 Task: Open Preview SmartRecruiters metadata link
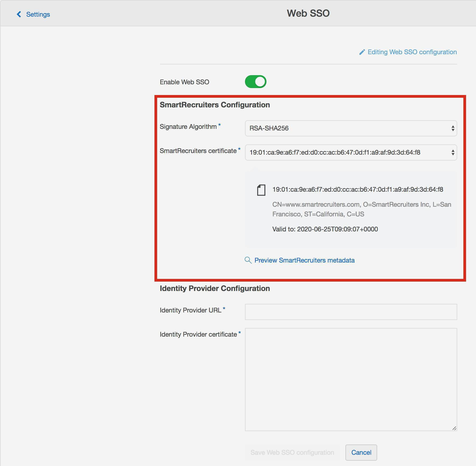(304, 260)
